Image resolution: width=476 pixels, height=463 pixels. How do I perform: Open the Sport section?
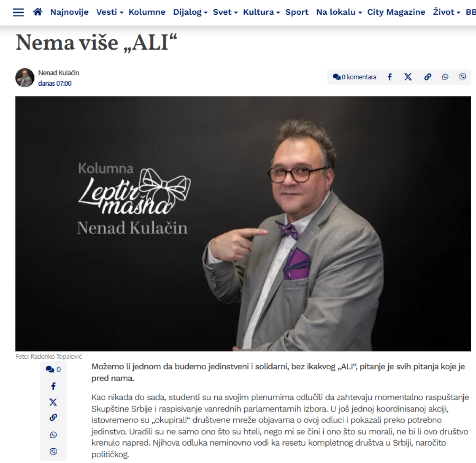pyautogui.click(x=297, y=12)
